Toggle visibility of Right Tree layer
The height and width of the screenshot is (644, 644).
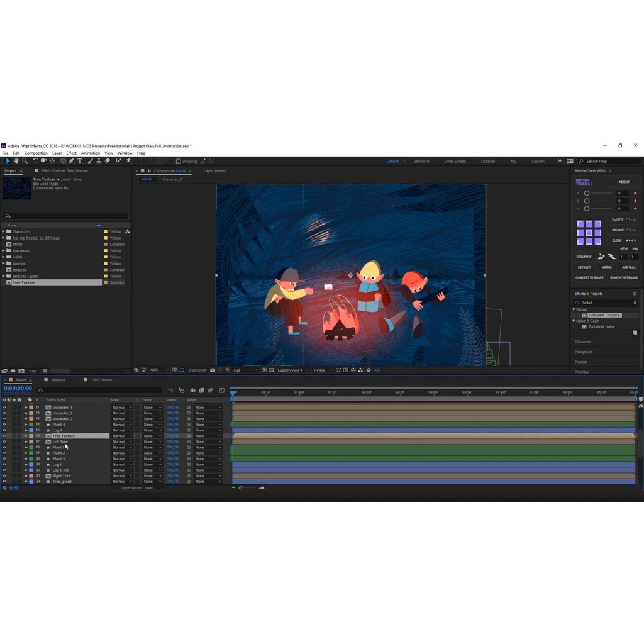(4, 476)
